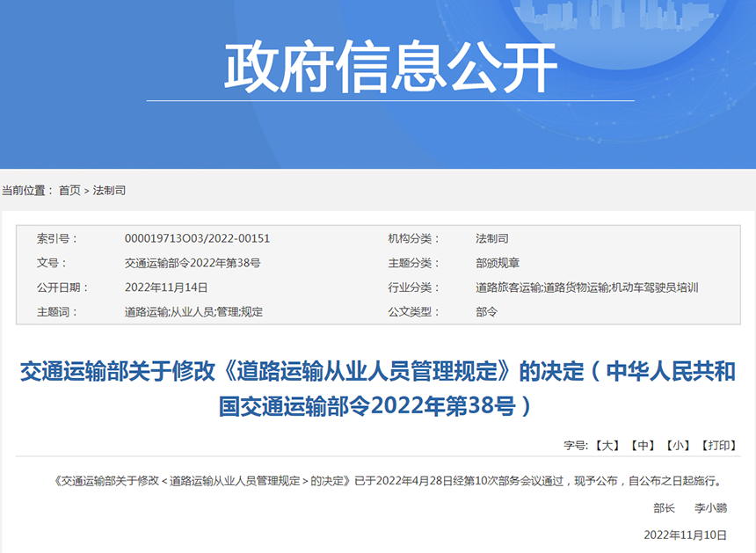Click the 主题分类 value 部颁规章
The image size is (756, 553).
pos(498,263)
